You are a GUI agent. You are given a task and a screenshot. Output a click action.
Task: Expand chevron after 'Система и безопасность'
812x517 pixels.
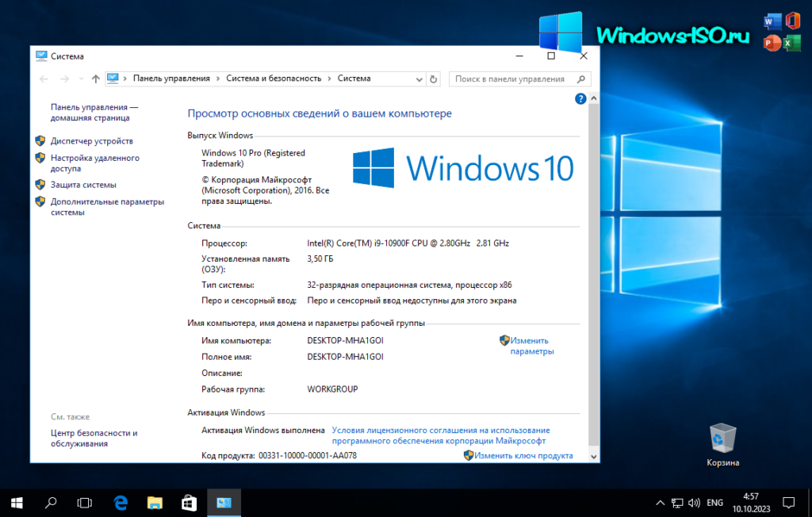329,79
